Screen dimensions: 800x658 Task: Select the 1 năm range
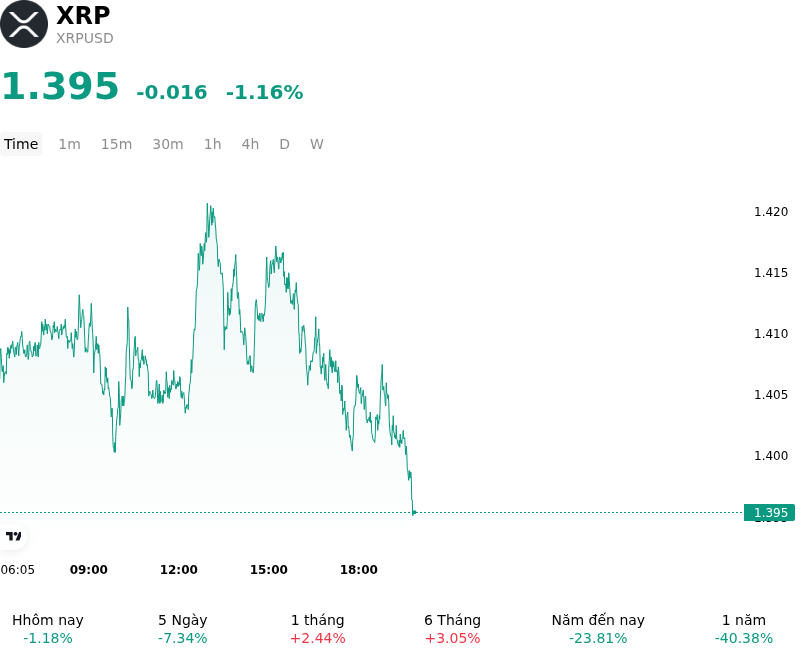(744, 629)
